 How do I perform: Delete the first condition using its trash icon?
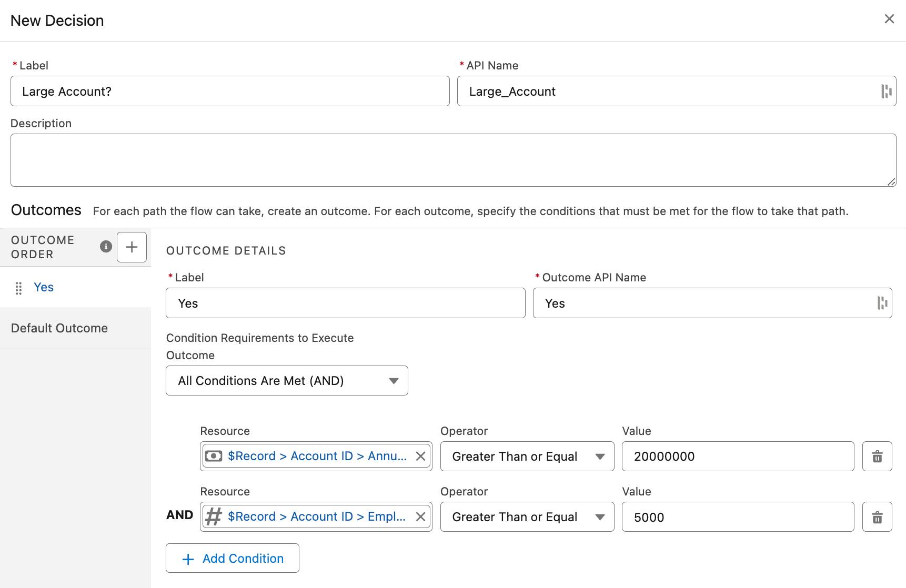pos(877,456)
